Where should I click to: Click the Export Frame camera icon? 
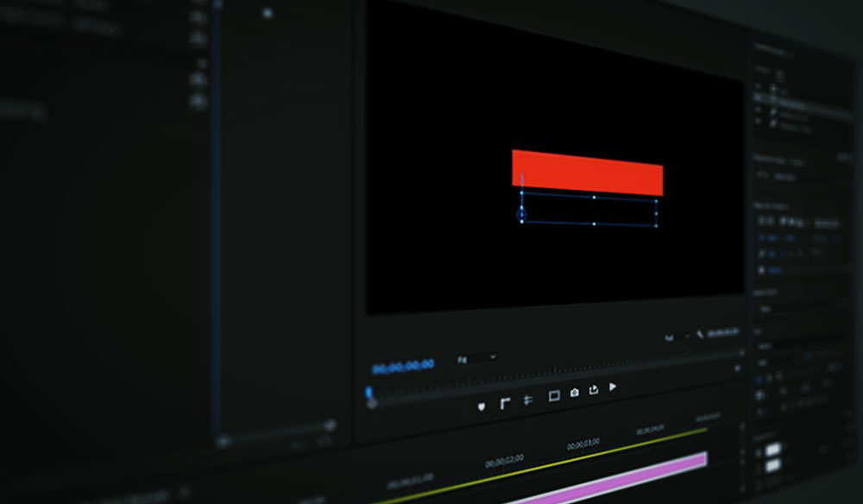pos(575,392)
